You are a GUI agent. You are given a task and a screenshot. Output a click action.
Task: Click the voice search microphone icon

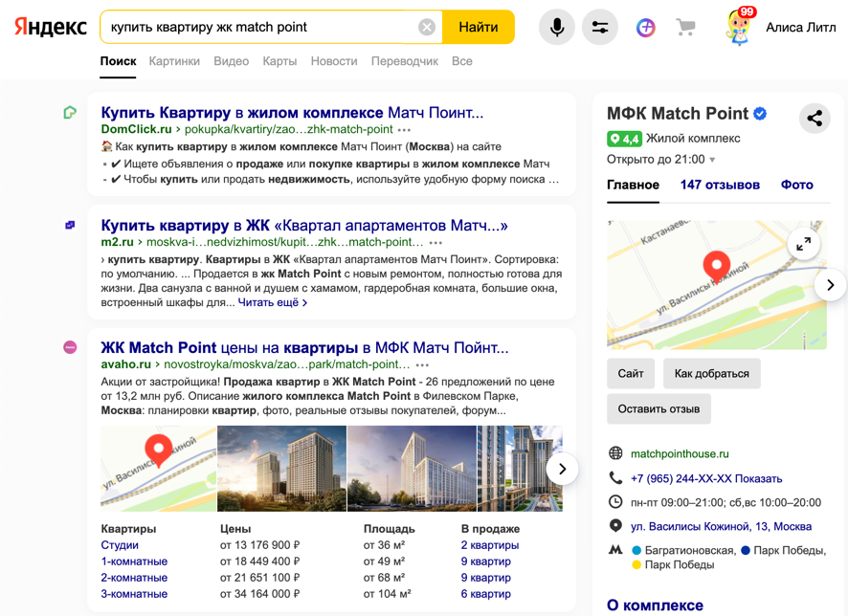coord(556,28)
